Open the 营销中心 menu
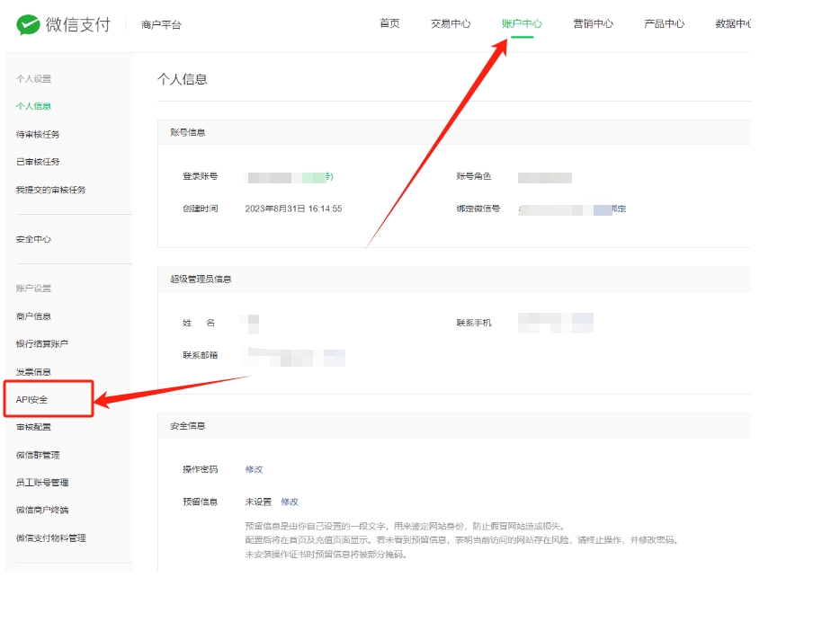Image resolution: width=840 pixels, height=622 pixels. (593, 23)
